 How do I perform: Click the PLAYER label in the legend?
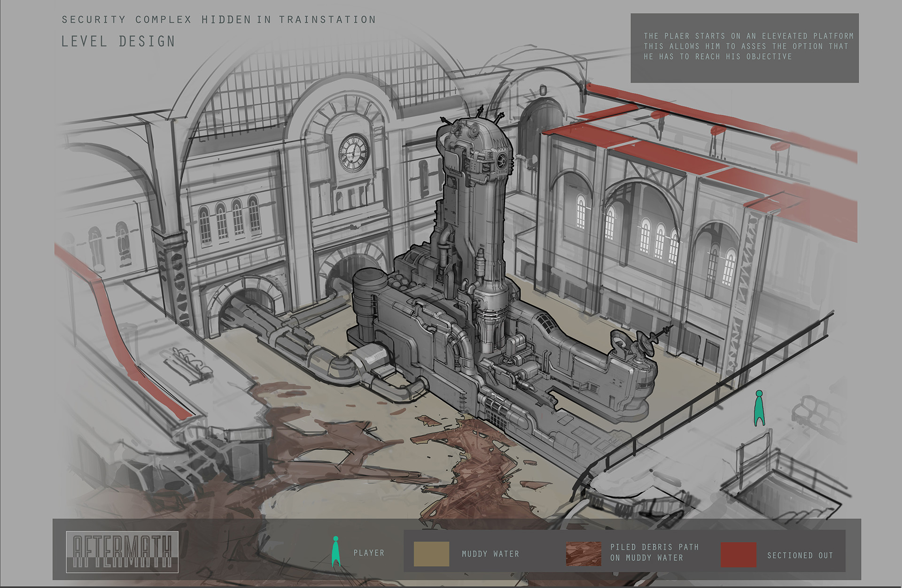[370, 553]
